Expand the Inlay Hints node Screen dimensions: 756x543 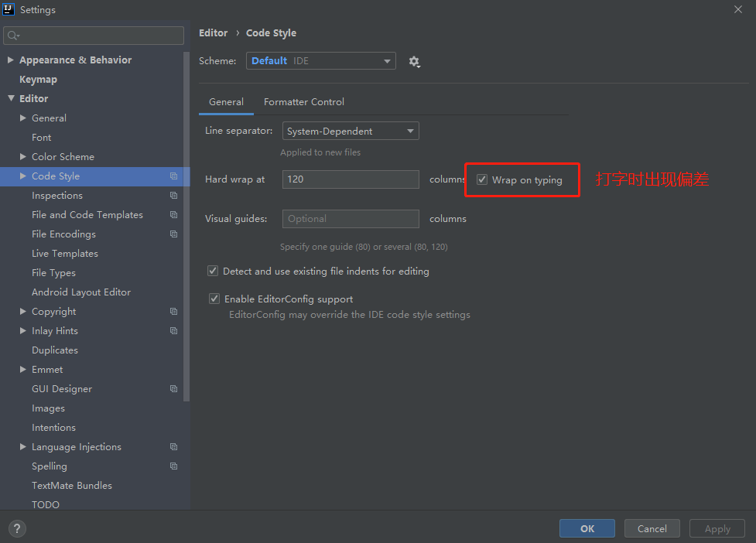(x=22, y=331)
